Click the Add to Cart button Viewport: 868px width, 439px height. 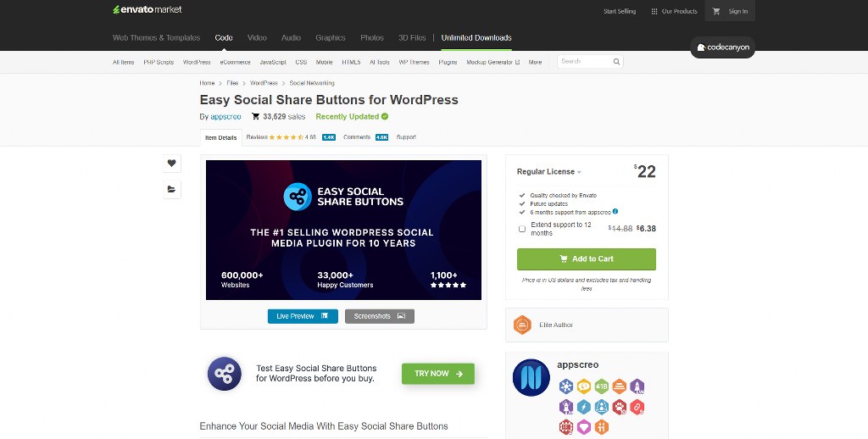587,259
